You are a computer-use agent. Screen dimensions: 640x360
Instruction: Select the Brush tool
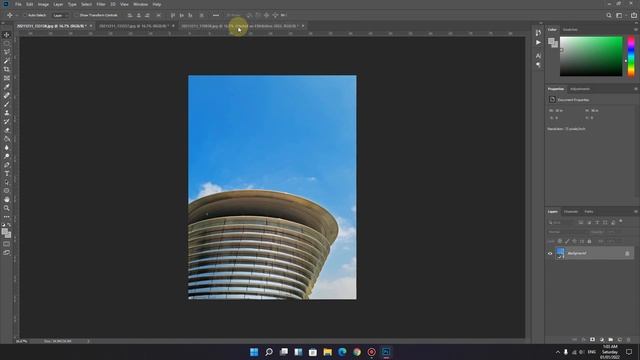[7, 104]
